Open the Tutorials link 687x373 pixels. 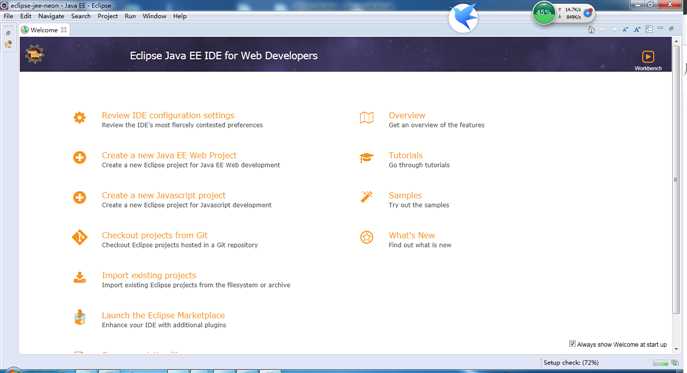[405, 155]
